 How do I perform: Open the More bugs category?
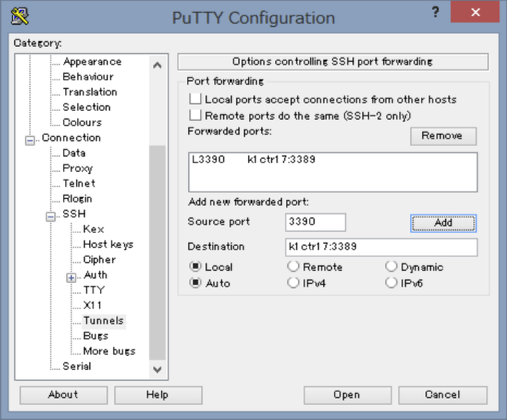pyautogui.click(x=109, y=351)
